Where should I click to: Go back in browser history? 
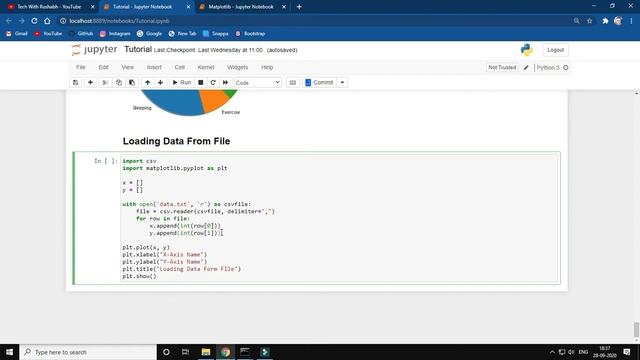9,21
